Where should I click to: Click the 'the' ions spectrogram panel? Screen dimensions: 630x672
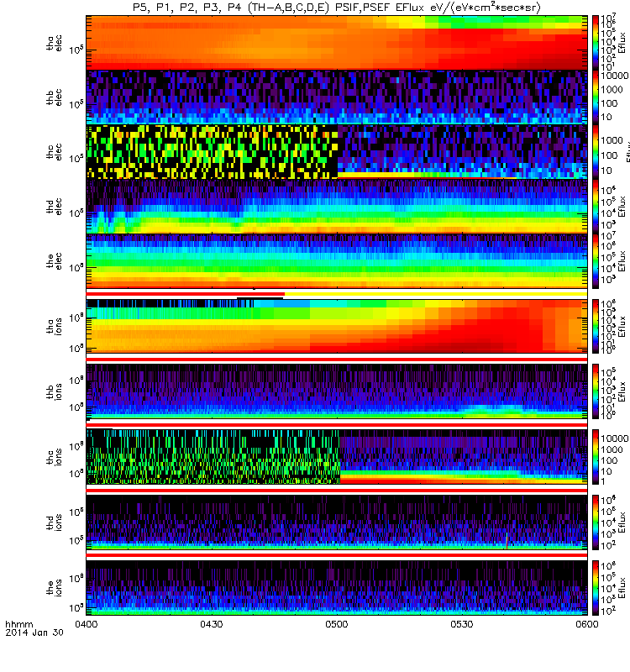pyautogui.click(x=337, y=588)
